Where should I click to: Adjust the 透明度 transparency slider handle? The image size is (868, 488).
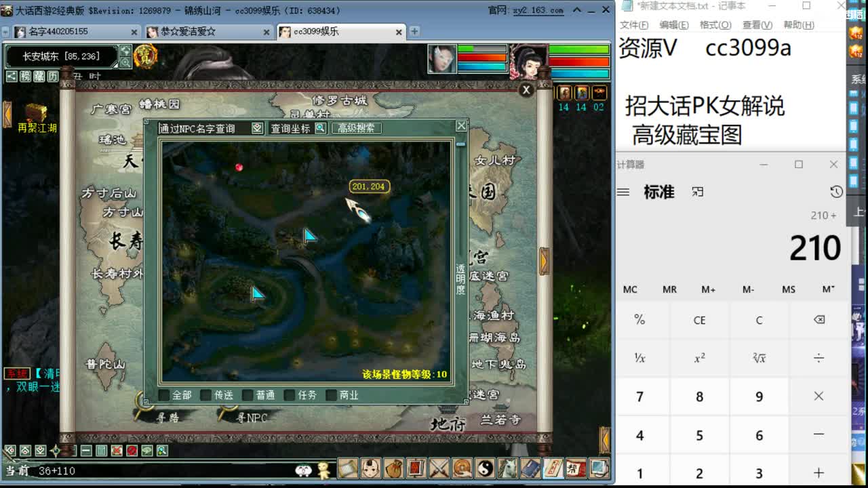click(460, 144)
